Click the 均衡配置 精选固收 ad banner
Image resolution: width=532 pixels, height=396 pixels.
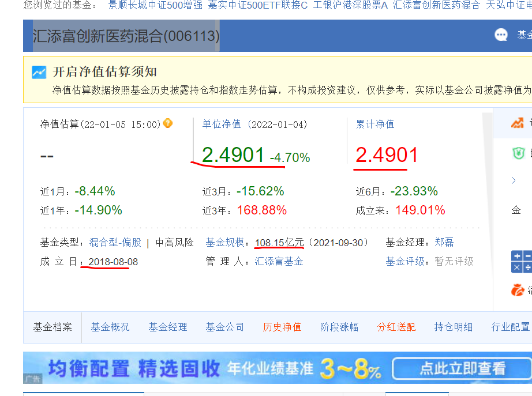click(278, 368)
